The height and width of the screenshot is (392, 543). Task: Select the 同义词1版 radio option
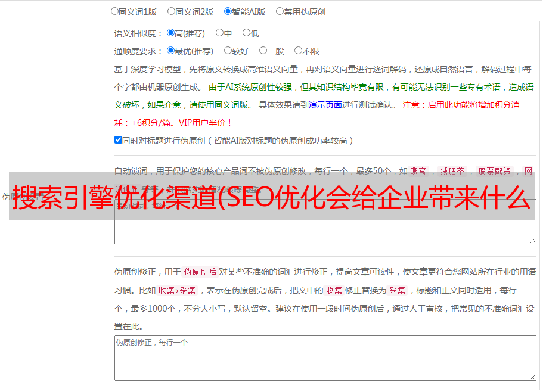[115, 11]
